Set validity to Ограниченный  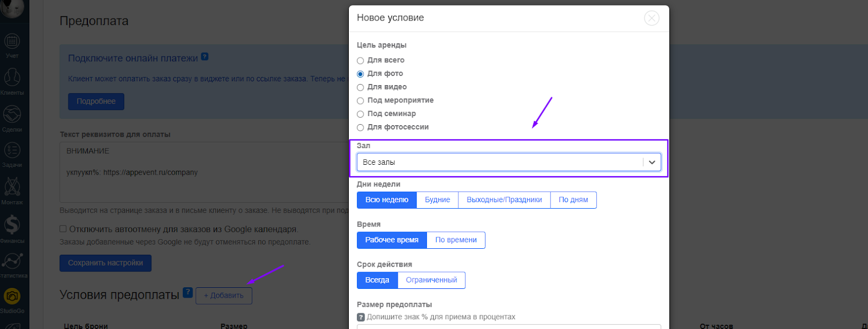coord(431,280)
